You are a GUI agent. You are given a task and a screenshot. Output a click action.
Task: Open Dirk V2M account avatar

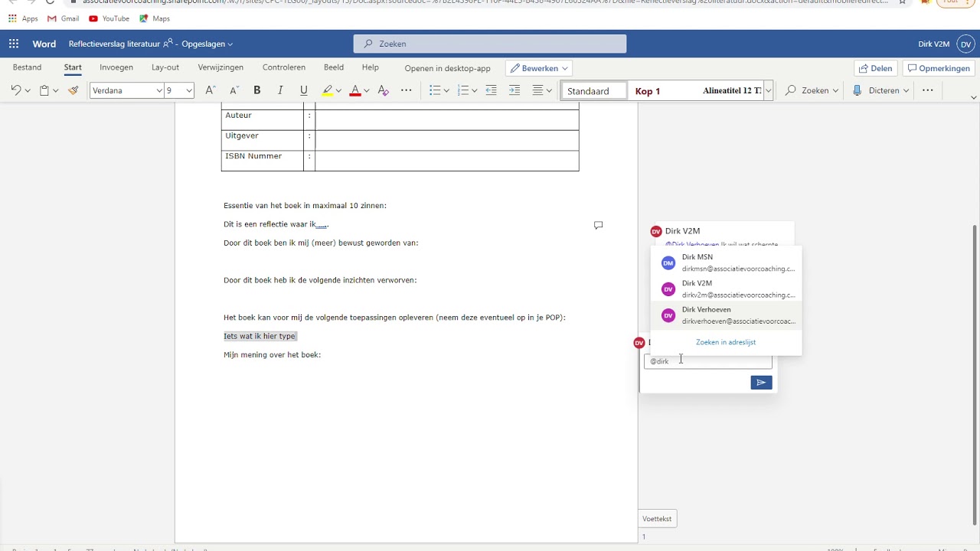pos(965,44)
